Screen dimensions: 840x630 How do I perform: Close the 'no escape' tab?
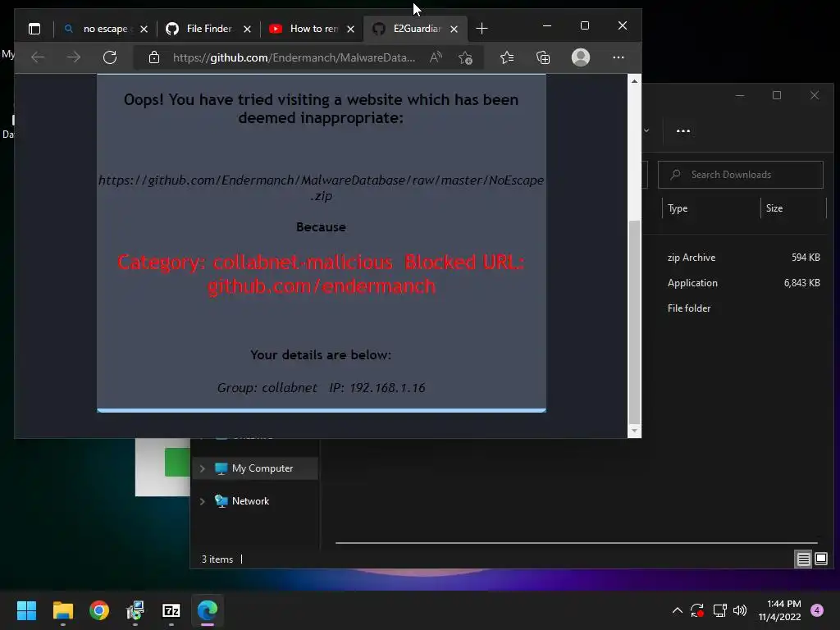tap(144, 29)
